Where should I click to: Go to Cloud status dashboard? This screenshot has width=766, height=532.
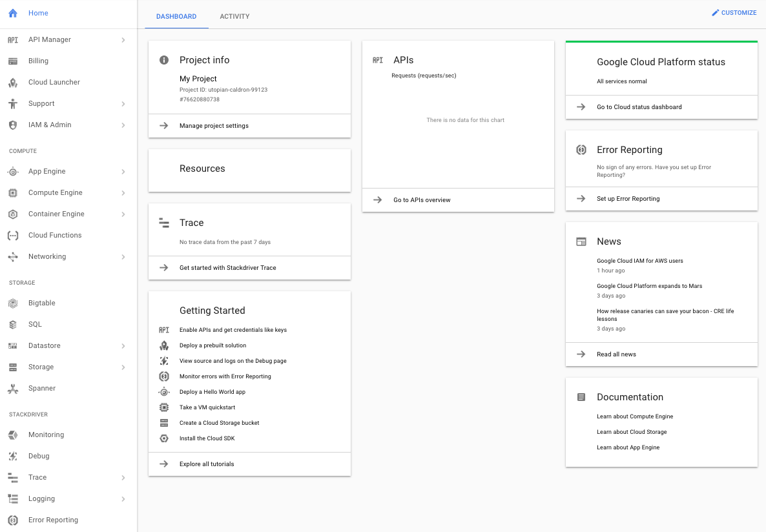(639, 107)
